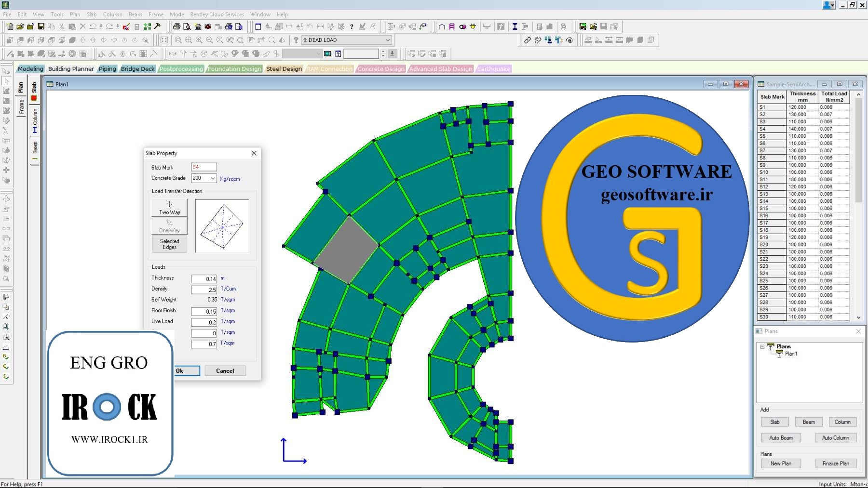Viewport: 868px width, 488px height.
Task: Select the Cut tool on the toolbar
Action: point(61,26)
